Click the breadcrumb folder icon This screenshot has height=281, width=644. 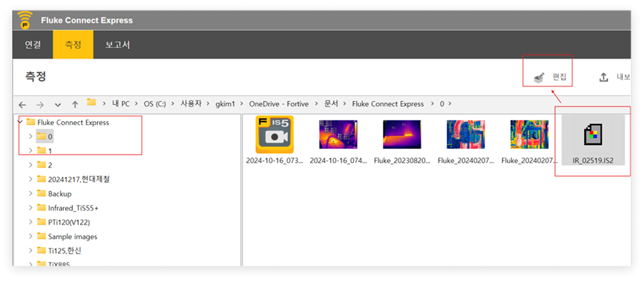91,102
